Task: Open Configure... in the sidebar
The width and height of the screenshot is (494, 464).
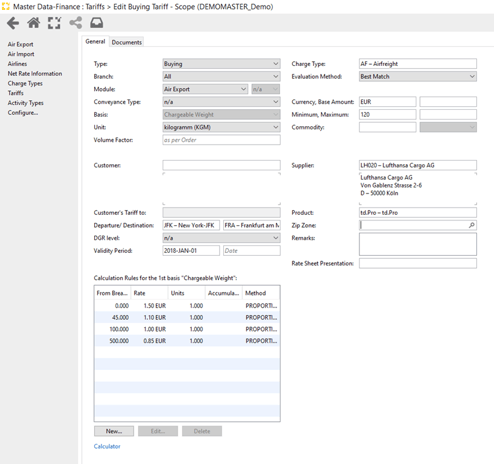Action: click(23, 113)
